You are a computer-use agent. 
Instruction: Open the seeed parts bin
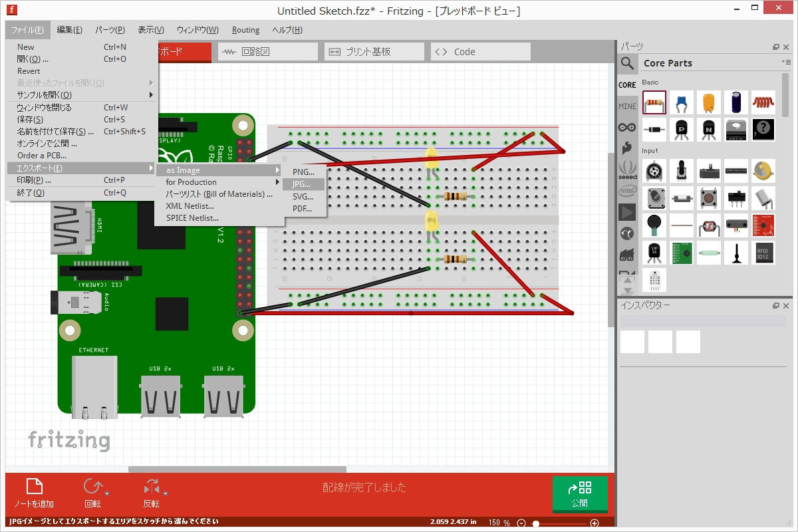point(627,170)
